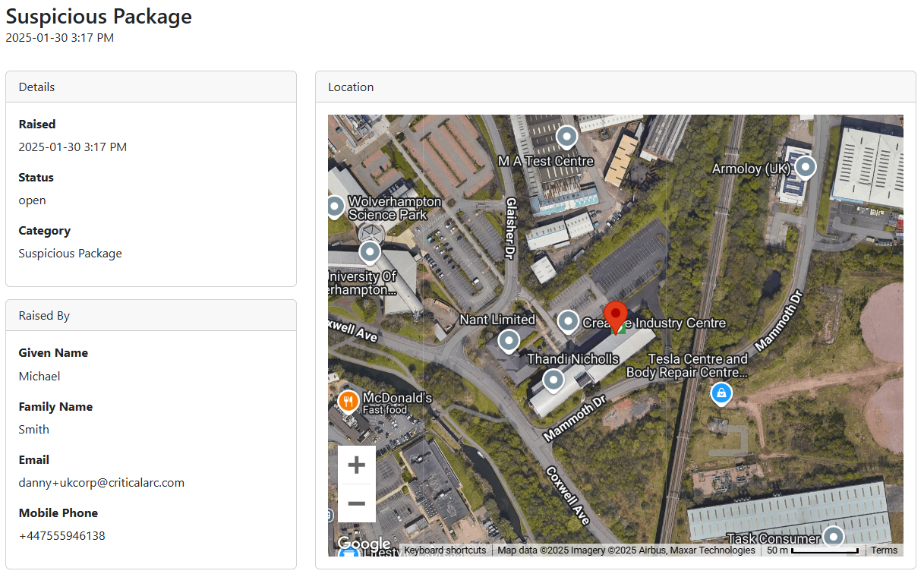
Task: Click the Tesla Centre and Body Repair label
Action: pyautogui.click(x=686, y=366)
